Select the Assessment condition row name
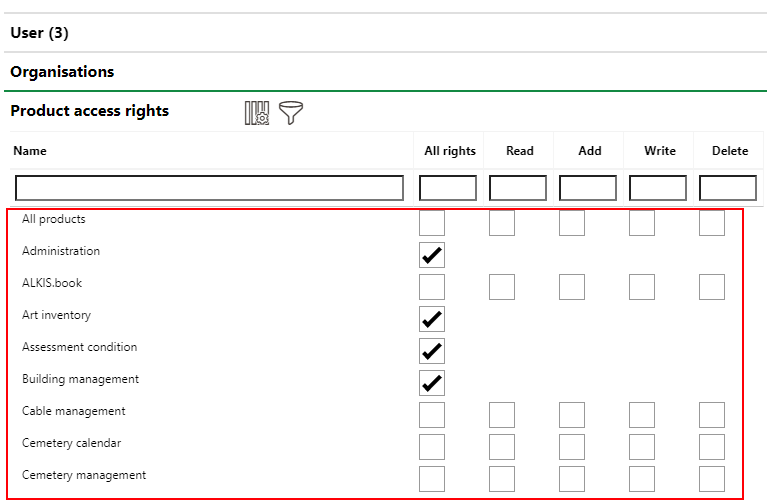Screen dimensions: 767x500 [80, 347]
